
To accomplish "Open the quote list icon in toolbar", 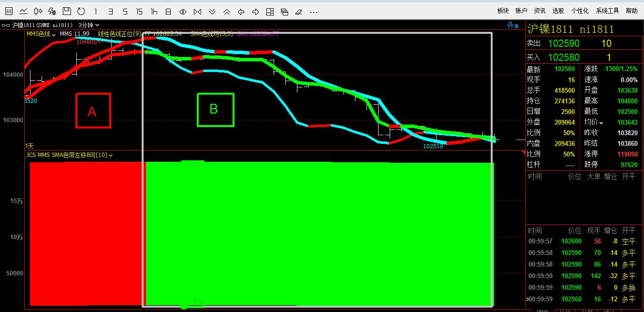I will [9, 11].
